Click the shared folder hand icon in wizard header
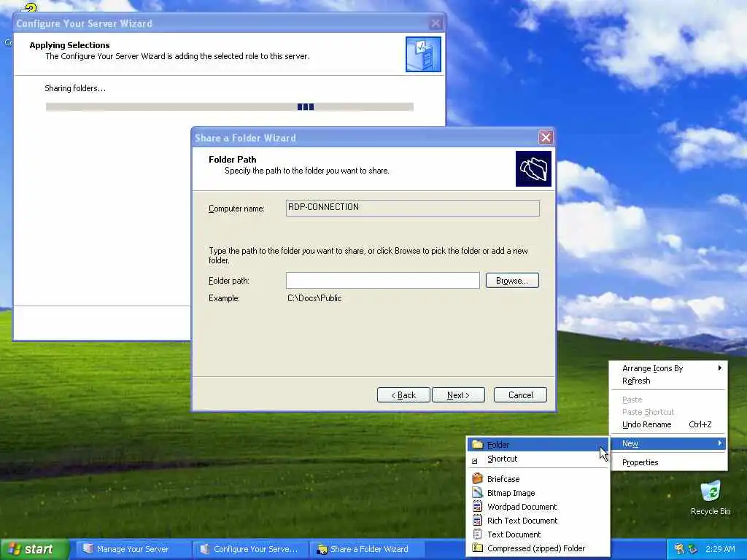The height and width of the screenshot is (560, 747). tap(533, 168)
